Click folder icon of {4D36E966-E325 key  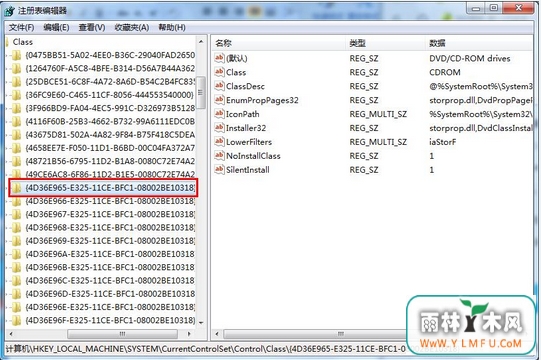[16, 201]
